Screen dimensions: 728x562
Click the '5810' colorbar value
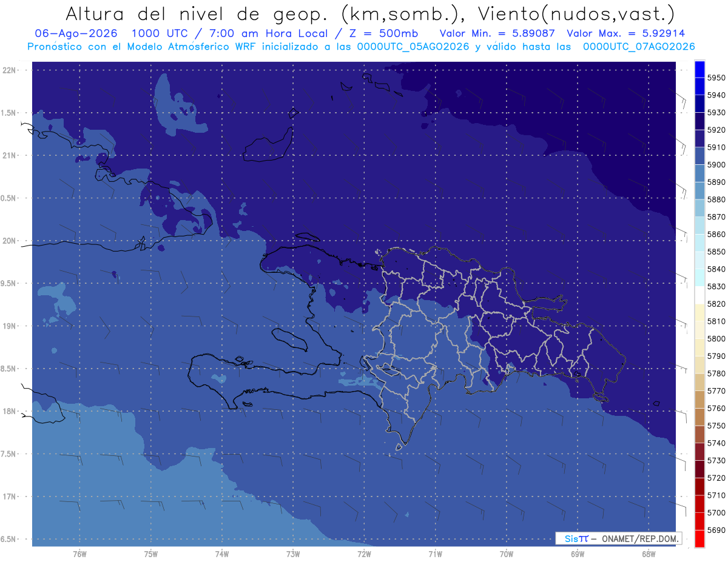coord(716,321)
